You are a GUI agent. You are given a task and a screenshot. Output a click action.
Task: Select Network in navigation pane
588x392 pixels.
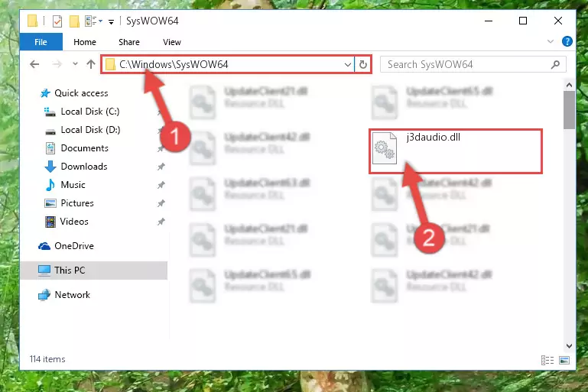(x=72, y=294)
